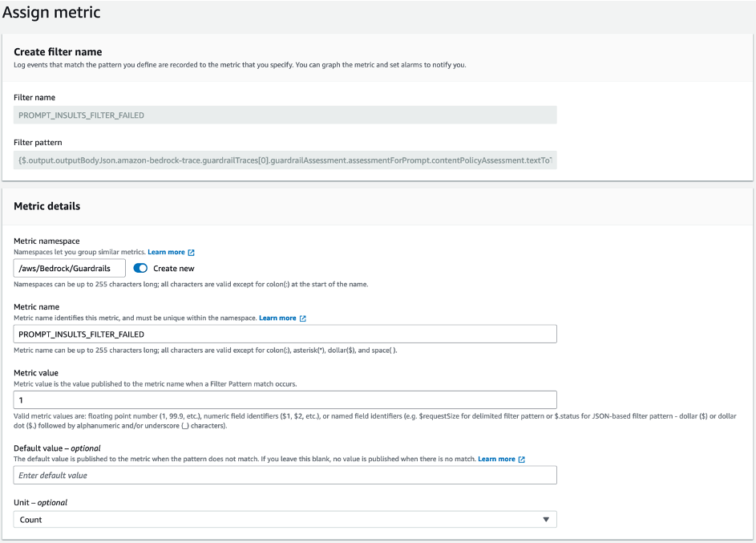
Task: Open external link icon beside namespace Learn more
Action: click(x=192, y=252)
